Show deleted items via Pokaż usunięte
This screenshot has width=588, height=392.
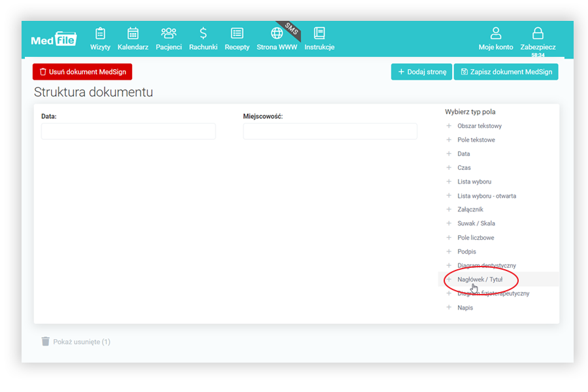pos(76,342)
